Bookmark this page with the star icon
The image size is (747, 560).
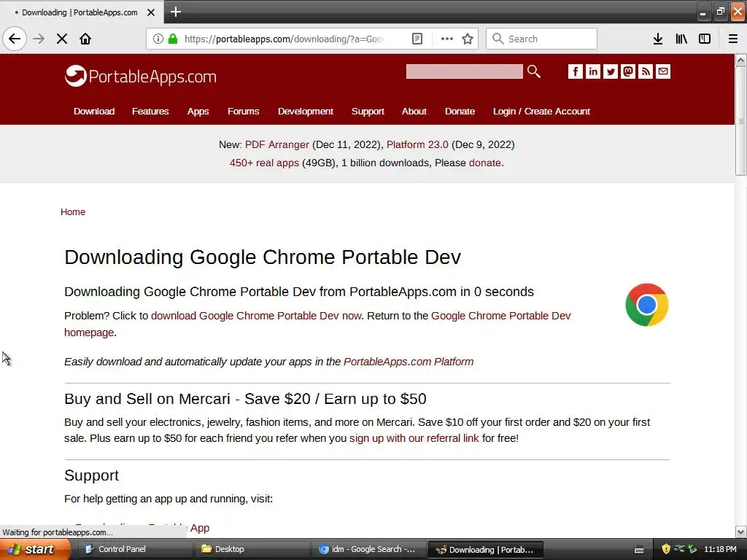tap(468, 39)
